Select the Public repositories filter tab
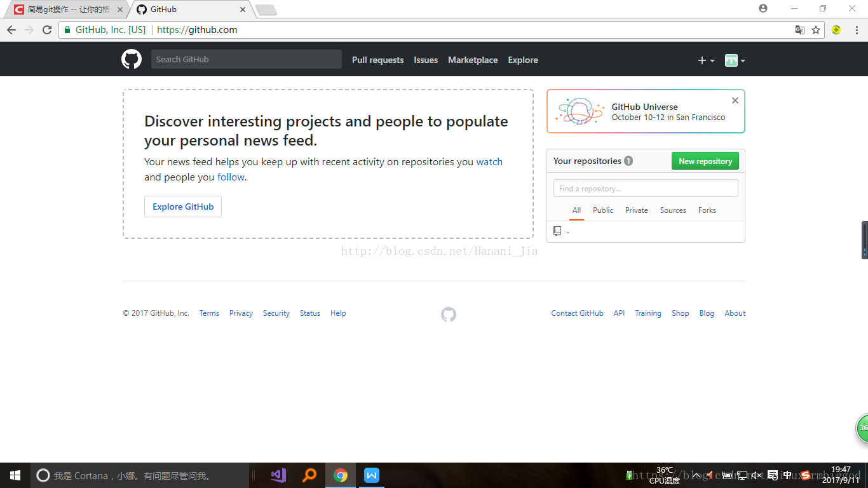Viewport: 868px width, 488px height. (x=603, y=210)
